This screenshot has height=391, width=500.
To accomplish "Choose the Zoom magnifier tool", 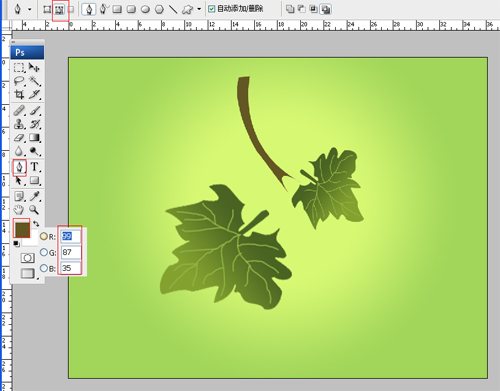I will [x=34, y=210].
